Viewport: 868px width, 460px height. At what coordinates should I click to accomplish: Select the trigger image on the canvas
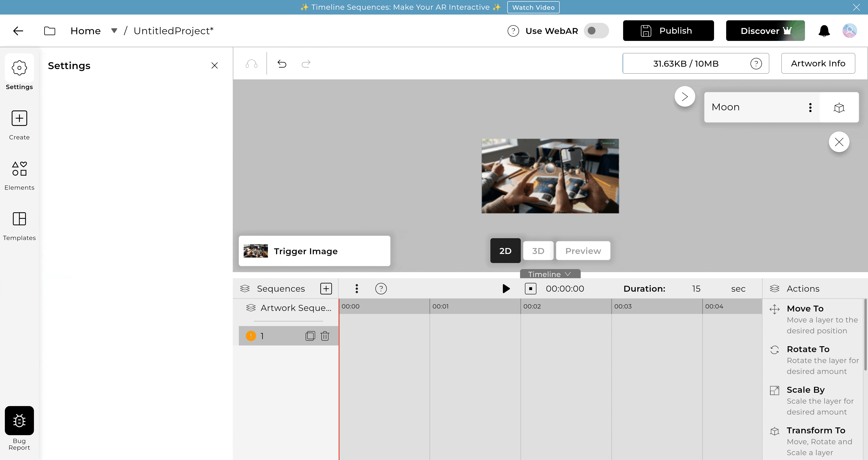550,176
